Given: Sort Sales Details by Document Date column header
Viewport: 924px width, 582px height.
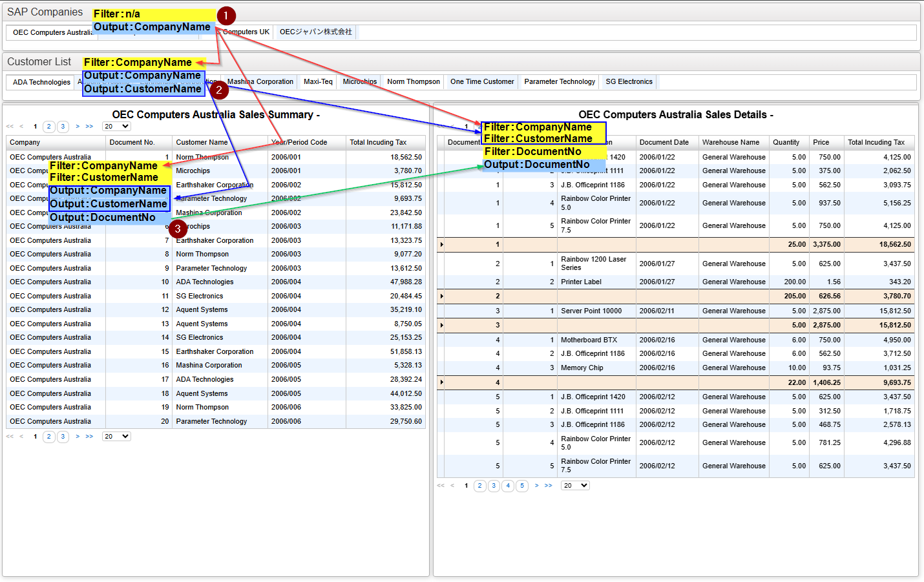Looking at the screenshot, I should pyautogui.click(x=667, y=143).
